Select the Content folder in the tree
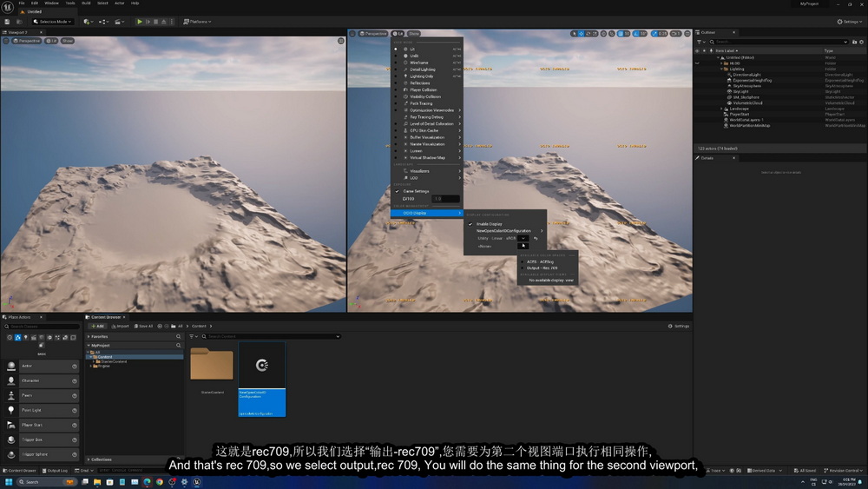 105,357
